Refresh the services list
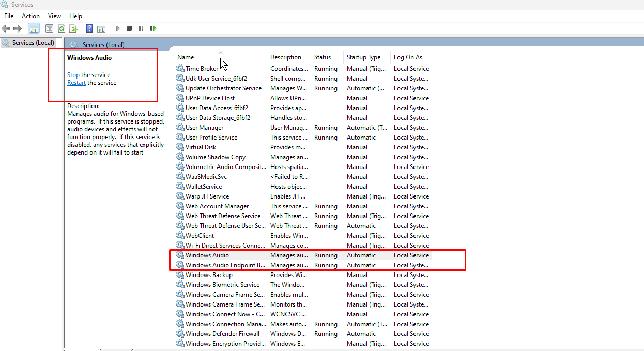644x351 pixels. click(x=62, y=28)
